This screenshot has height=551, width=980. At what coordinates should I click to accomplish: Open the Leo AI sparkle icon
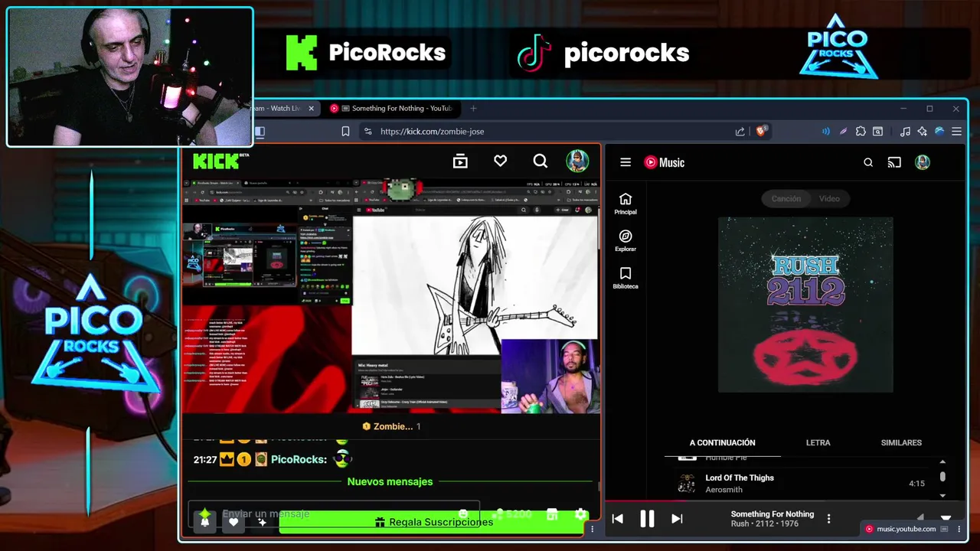point(922,132)
